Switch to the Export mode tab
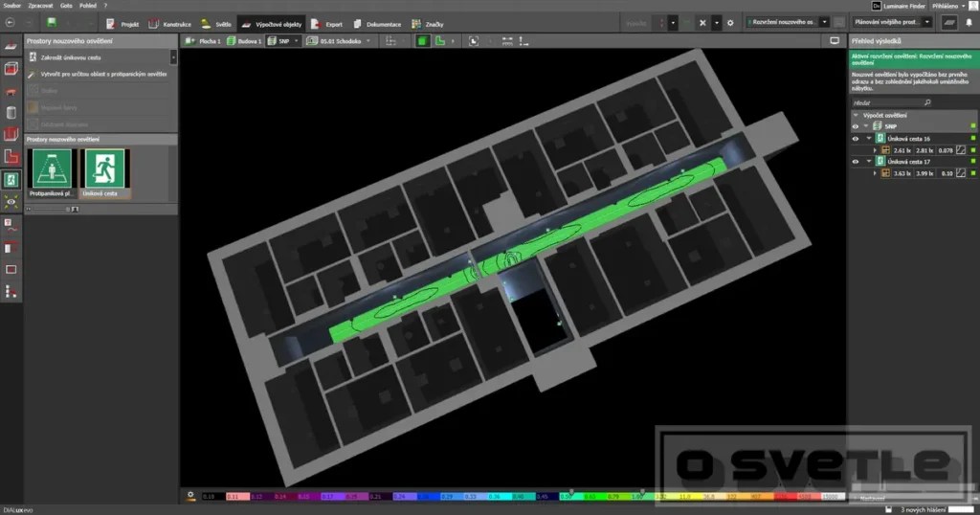980x515 pixels. coord(327,24)
